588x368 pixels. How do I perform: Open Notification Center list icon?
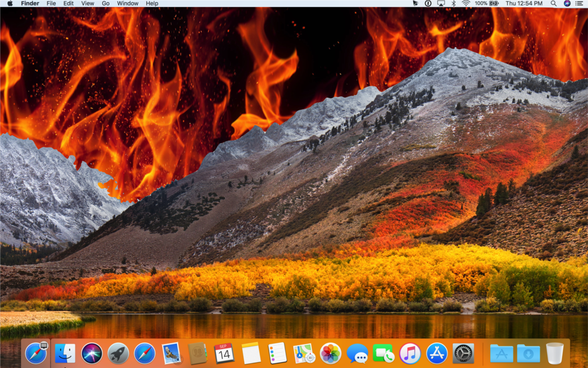tap(579, 4)
